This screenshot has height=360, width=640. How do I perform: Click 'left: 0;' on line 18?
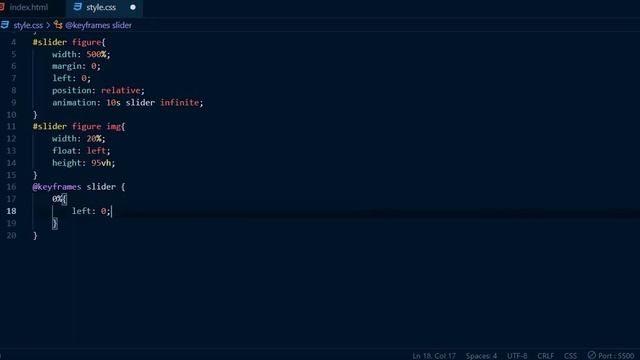(91, 211)
